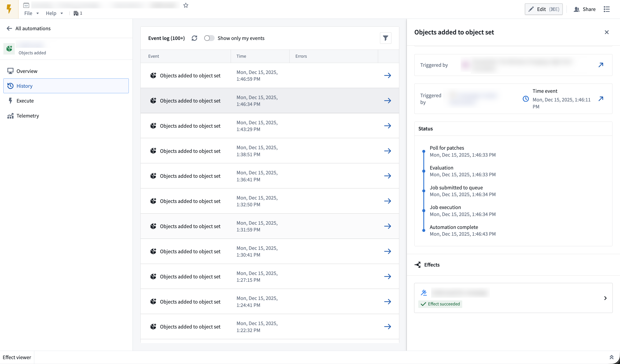Screen dimensions: 620x364
Task: Click the lightning bolt app logo
Action: coord(9,9)
